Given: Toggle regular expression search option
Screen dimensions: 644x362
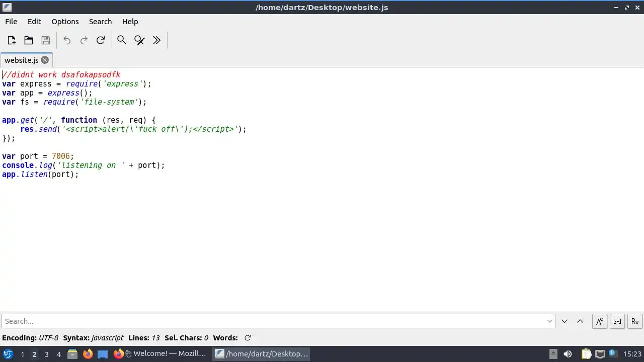Looking at the screenshot, I should pyautogui.click(x=635, y=321).
